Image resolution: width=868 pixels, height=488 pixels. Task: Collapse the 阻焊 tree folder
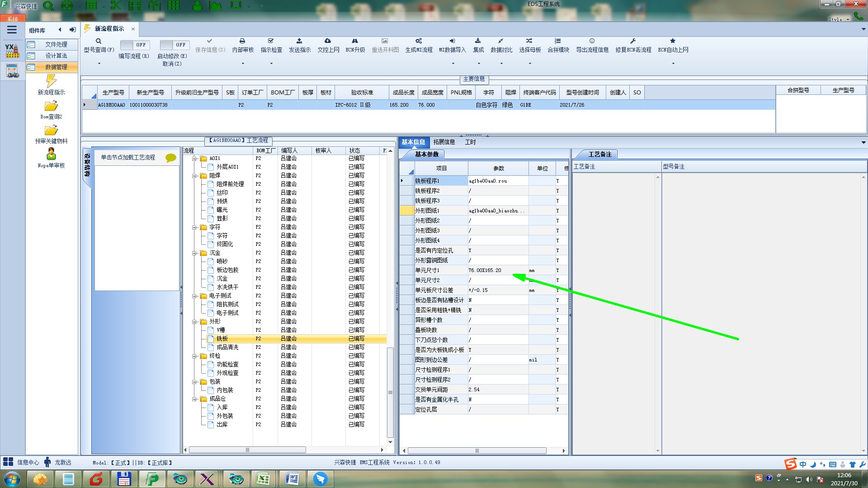[x=194, y=176]
